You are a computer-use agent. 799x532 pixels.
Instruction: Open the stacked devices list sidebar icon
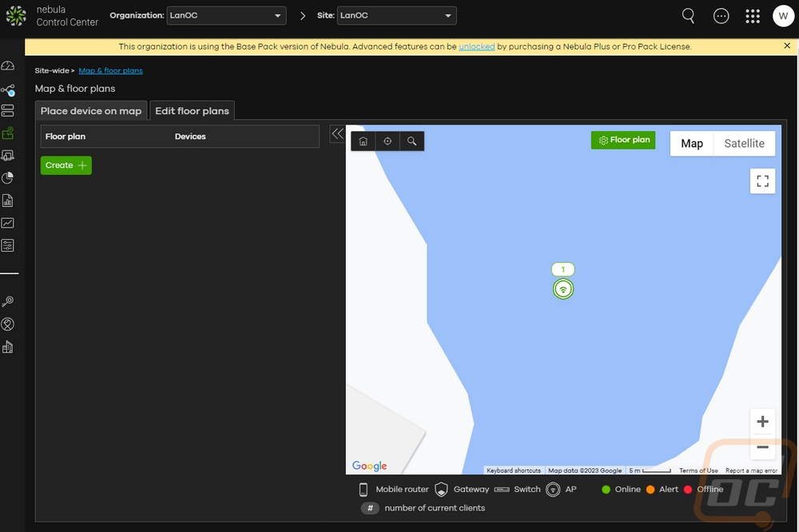point(8,110)
